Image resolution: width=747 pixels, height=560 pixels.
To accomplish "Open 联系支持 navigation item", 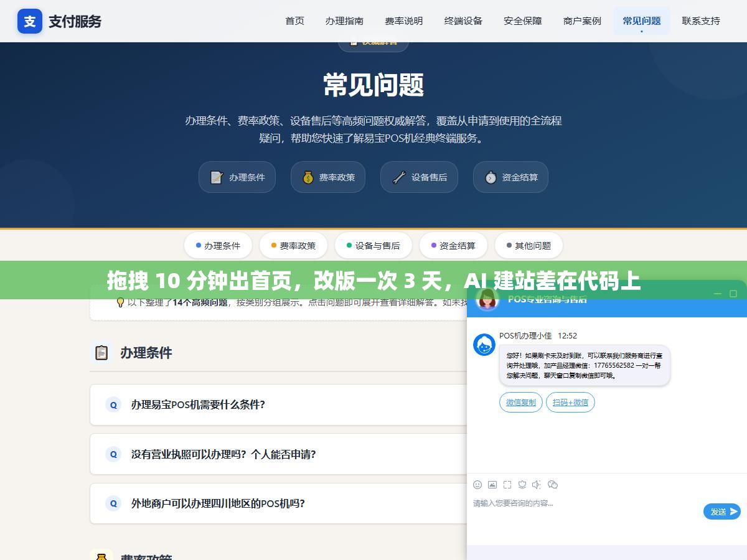I will pyautogui.click(x=701, y=21).
